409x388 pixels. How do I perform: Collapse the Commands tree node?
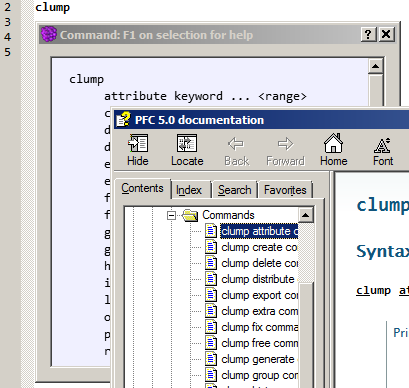tap(171, 215)
